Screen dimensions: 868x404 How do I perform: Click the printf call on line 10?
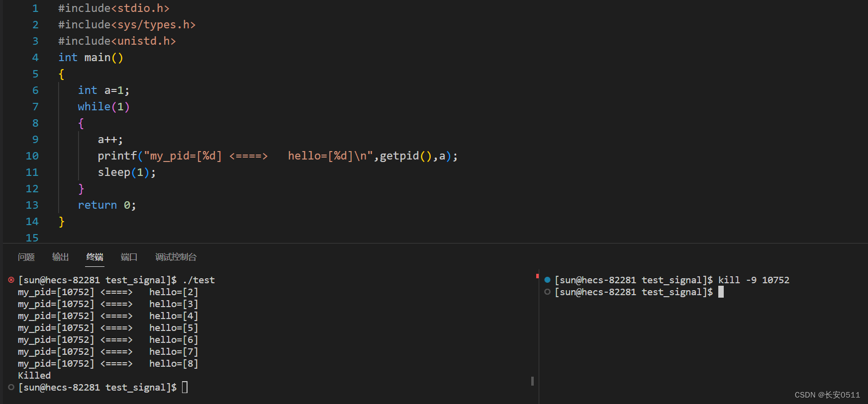pyautogui.click(x=278, y=156)
